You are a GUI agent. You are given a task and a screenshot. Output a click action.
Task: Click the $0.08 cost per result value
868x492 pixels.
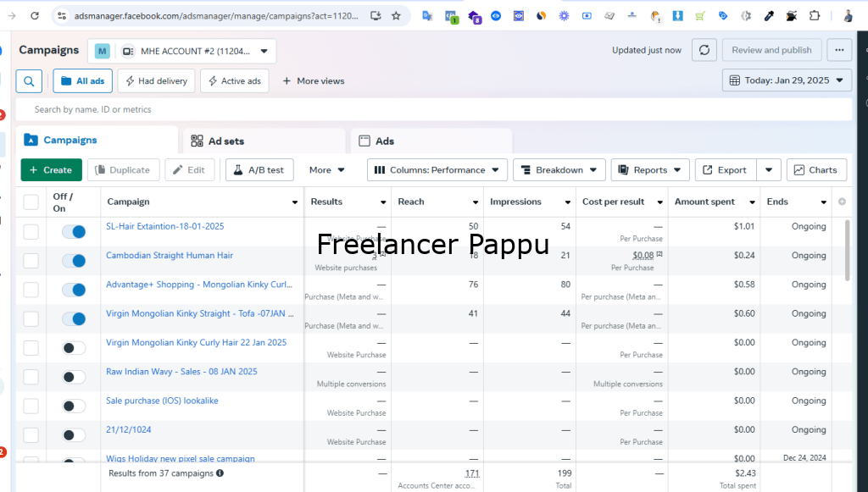pos(643,256)
